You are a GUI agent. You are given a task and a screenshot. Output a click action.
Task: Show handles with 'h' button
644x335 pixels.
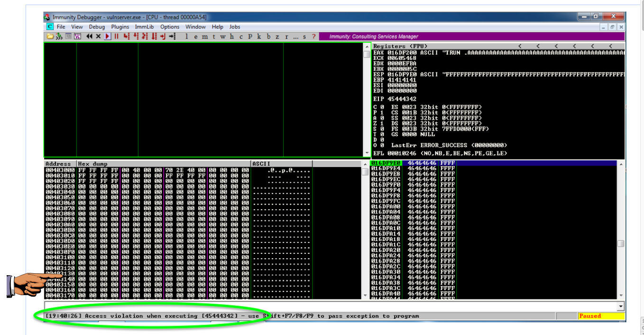[x=232, y=37]
